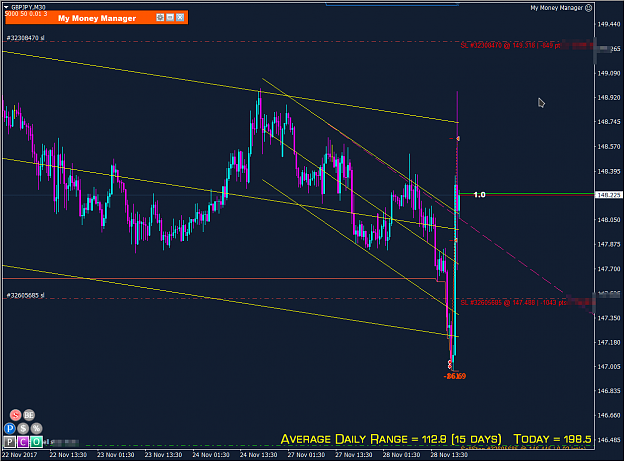
Task: Click the 5000 50 0.01 3 parameters text
Action: click(x=26, y=14)
